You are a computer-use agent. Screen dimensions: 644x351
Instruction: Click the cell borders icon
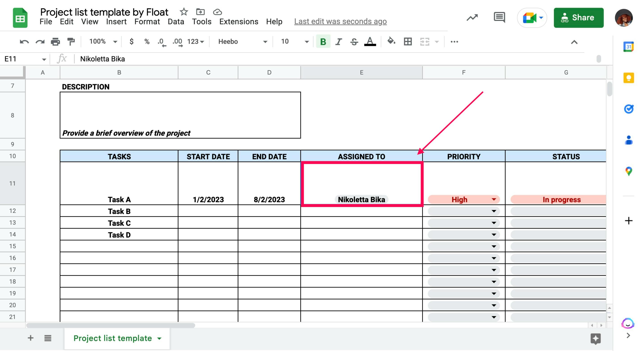coord(407,41)
